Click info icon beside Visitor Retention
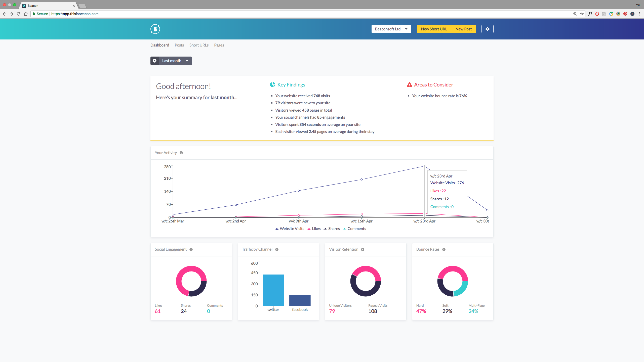The height and width of the screenshot is (362, 644). [x=363, y=249]
